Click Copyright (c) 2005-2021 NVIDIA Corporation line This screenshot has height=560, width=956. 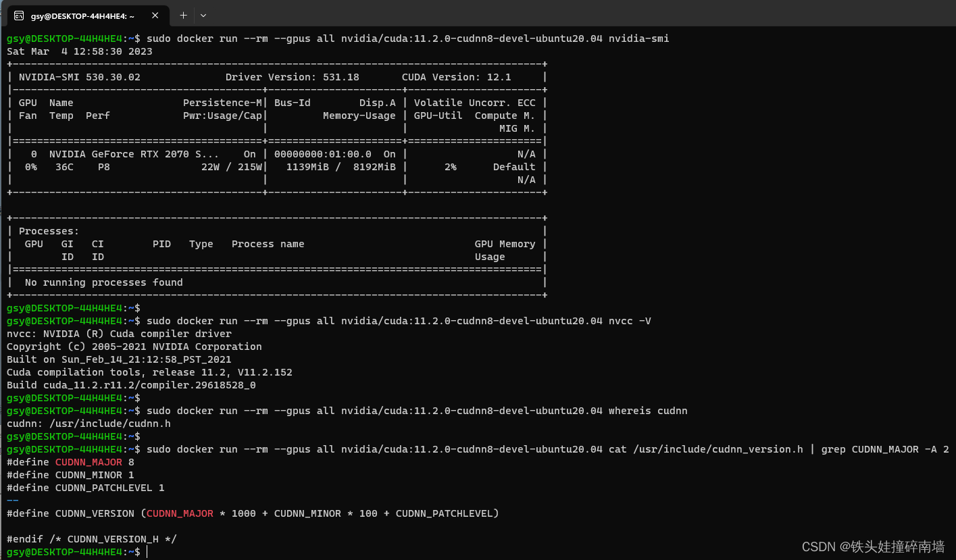[x=134, y=347]
